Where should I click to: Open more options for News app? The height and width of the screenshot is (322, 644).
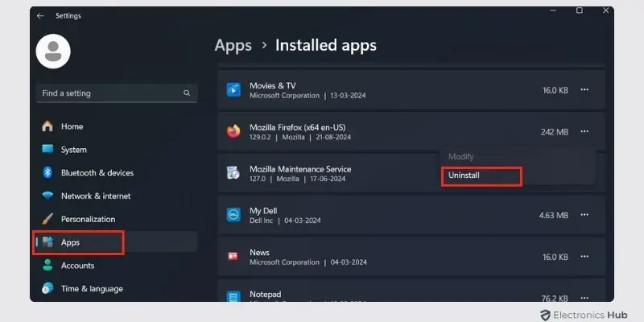point(584,257)
